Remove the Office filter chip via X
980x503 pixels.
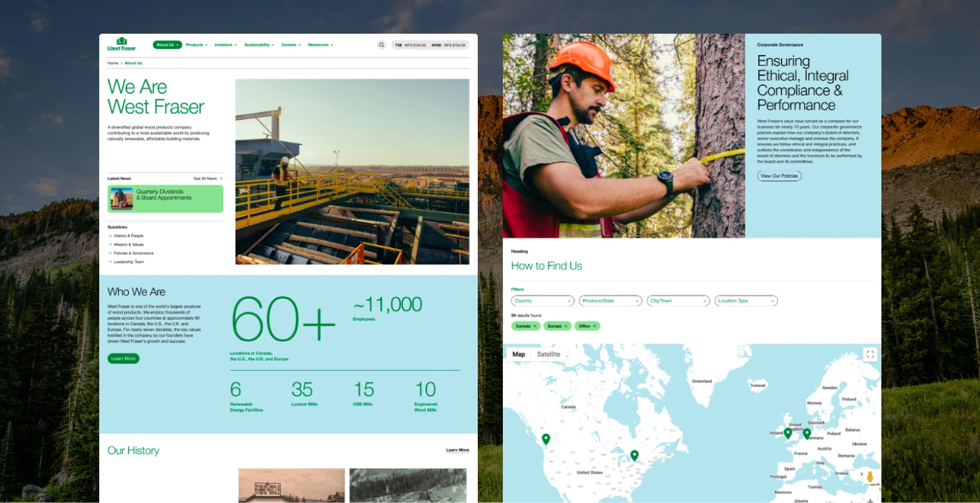[594, 326]
